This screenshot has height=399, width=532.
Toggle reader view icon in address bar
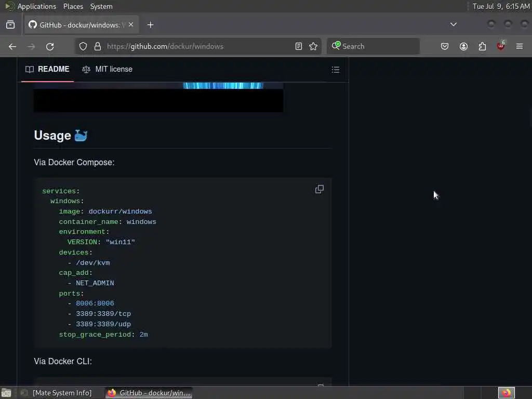(x=299, y=46)
